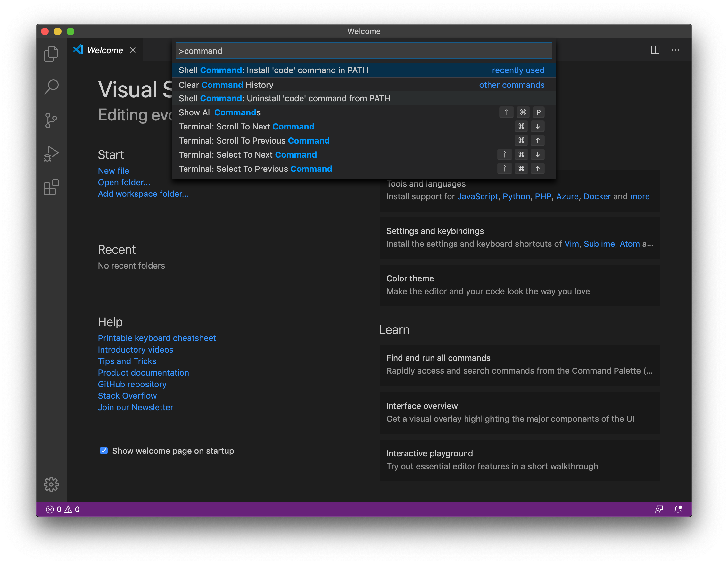Click the Open folder... link
The height and width of the screenshot is (564, 728).
coord(124,182)
